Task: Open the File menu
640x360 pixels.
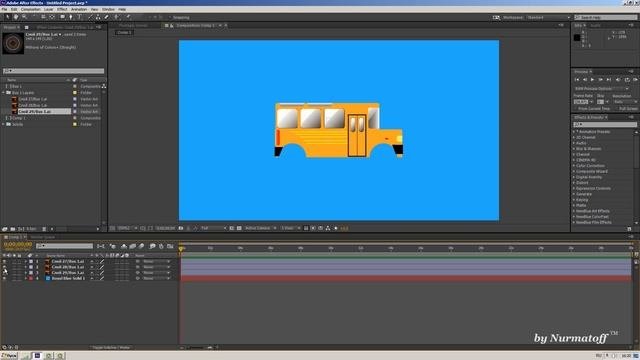Action: (x=4, y=9)
